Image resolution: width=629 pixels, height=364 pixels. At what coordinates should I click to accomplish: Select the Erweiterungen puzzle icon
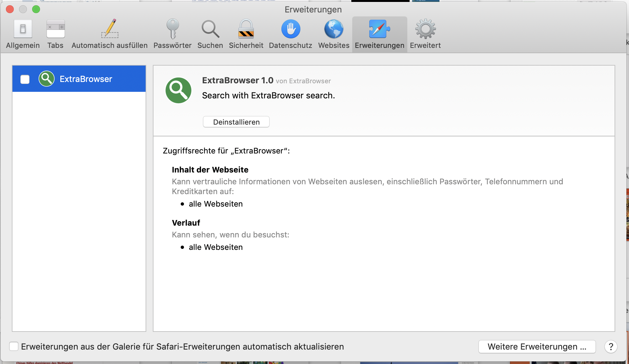click(x=379, y=29)
